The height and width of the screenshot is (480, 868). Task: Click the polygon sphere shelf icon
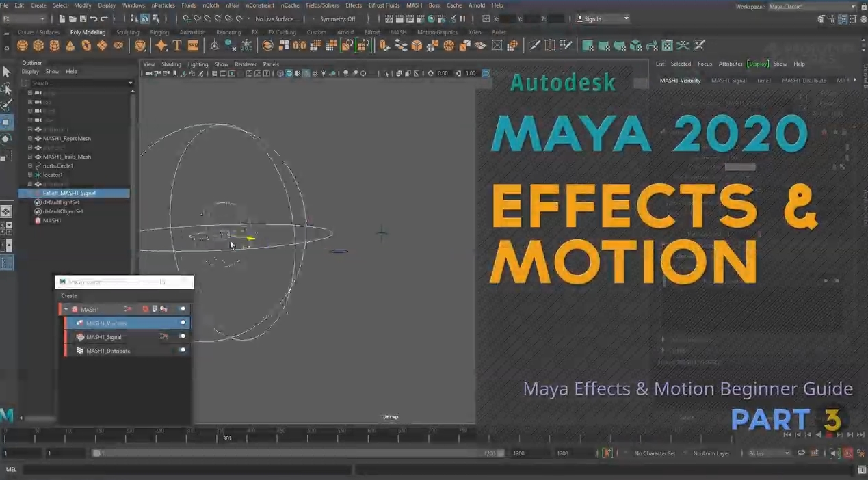tap(22, 46)
